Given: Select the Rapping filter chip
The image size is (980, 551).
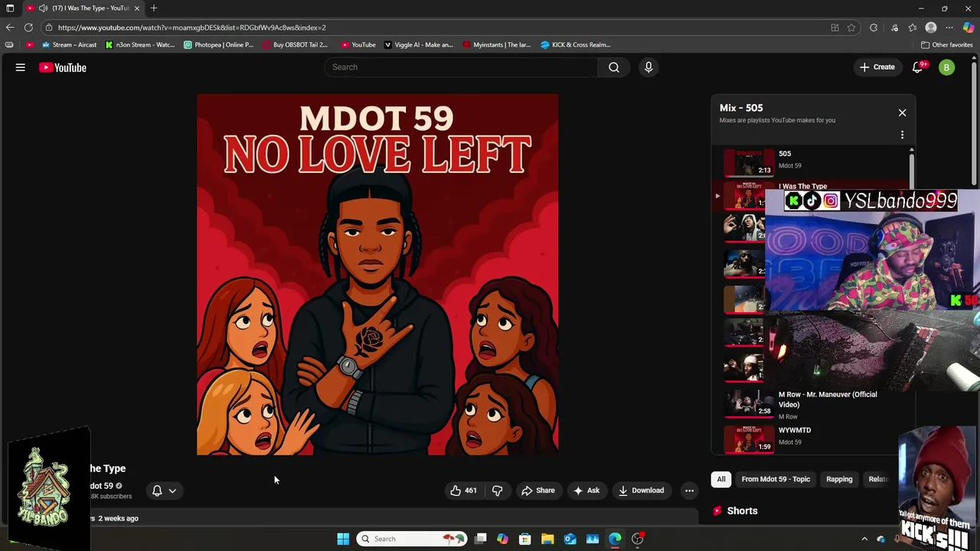Looking at the screenshot, I should point(839,479).
